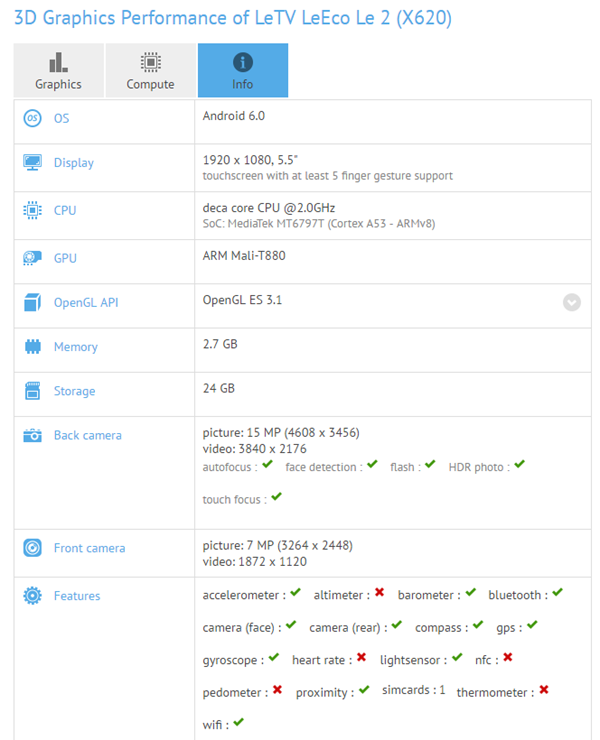Click the picture: 15 MP text

coord(281,433)
